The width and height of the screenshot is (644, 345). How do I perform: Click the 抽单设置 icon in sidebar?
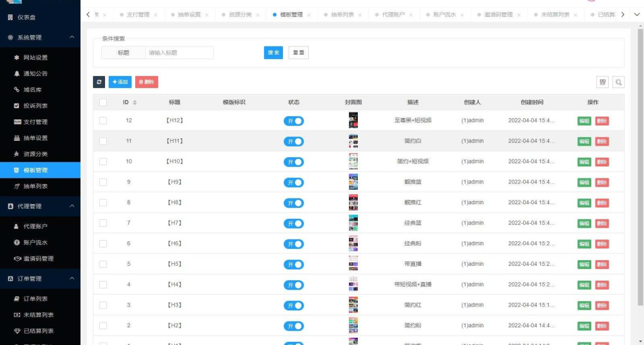[x=16, y=138]
